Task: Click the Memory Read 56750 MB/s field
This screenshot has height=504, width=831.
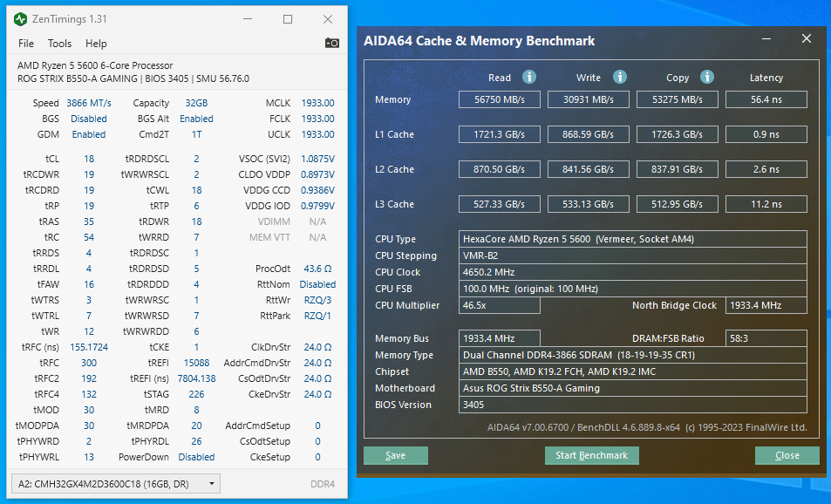Action: [x=500, y=99]
